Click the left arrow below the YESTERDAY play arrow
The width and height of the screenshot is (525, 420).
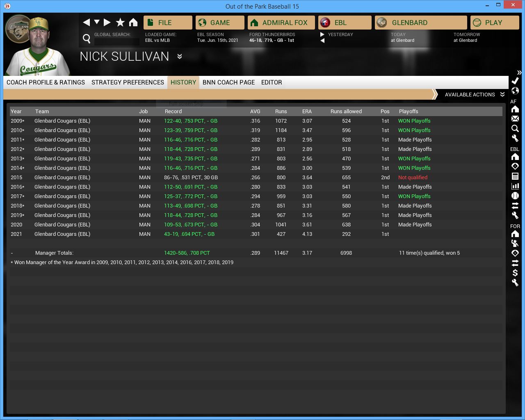click(x=322, y=41)
